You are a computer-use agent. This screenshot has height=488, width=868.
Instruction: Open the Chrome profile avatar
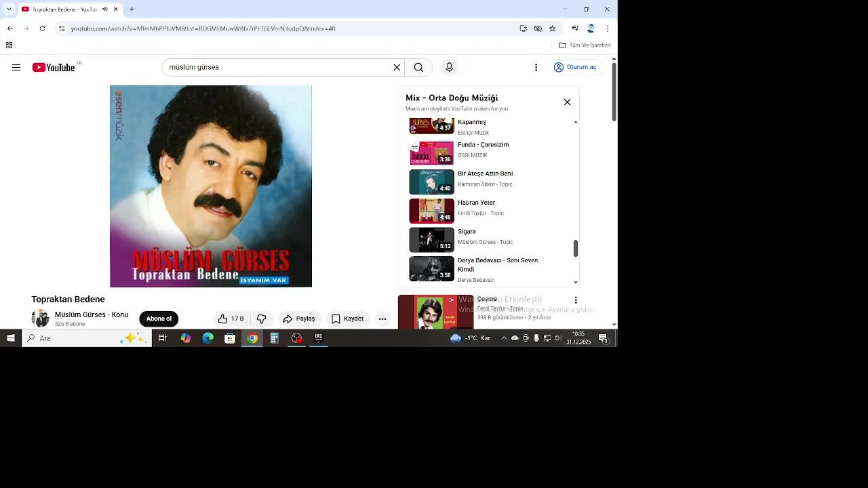[x=591, y=28]
